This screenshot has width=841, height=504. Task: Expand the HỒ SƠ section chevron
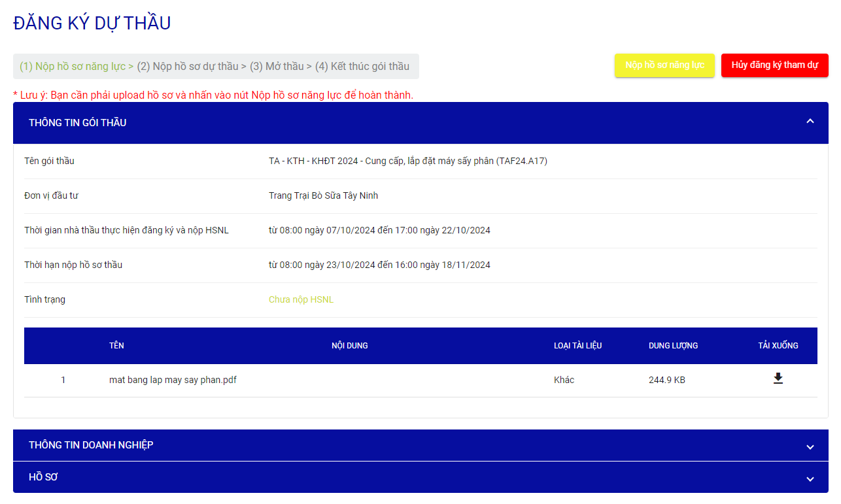click(810, 479)
